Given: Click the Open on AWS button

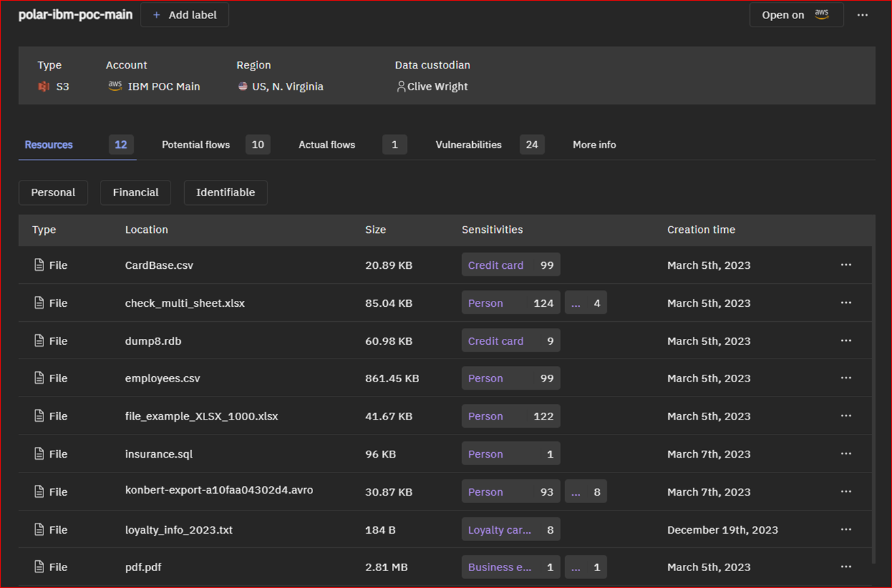Looking at the screenshot, I should 796,15.
